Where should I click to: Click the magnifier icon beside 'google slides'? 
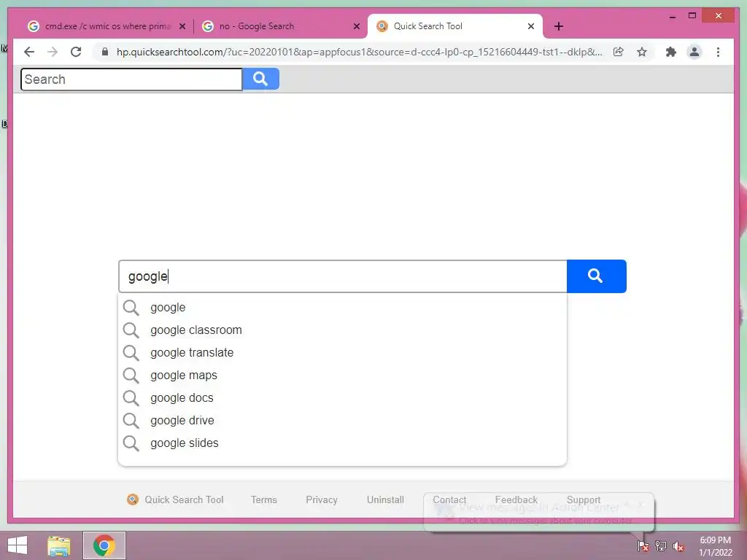pos(131,443)
